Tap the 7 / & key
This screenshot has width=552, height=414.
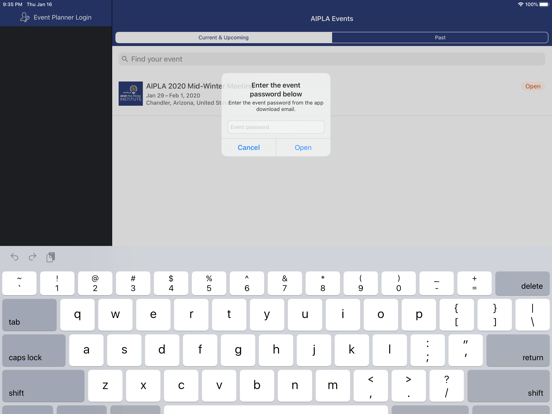tap(285, 283)
